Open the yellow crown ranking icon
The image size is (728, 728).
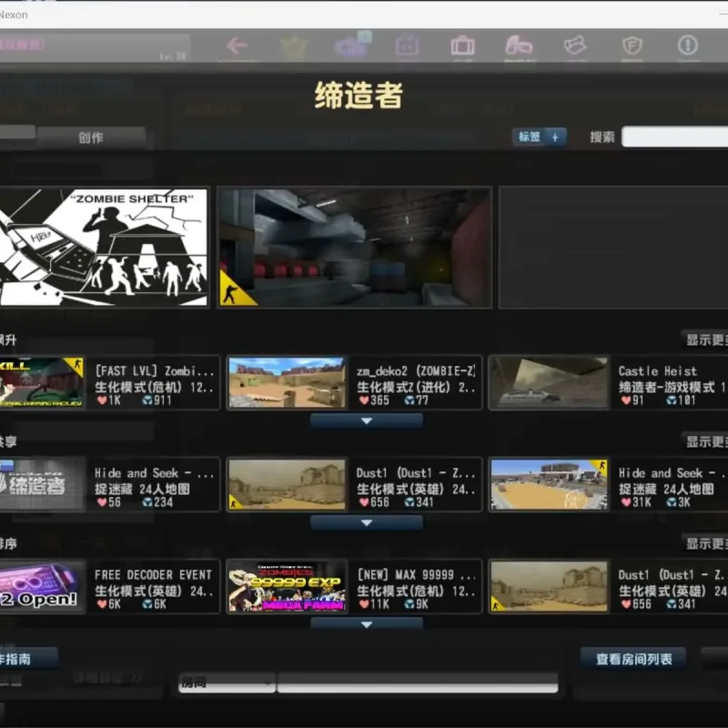tap(294, 46)
